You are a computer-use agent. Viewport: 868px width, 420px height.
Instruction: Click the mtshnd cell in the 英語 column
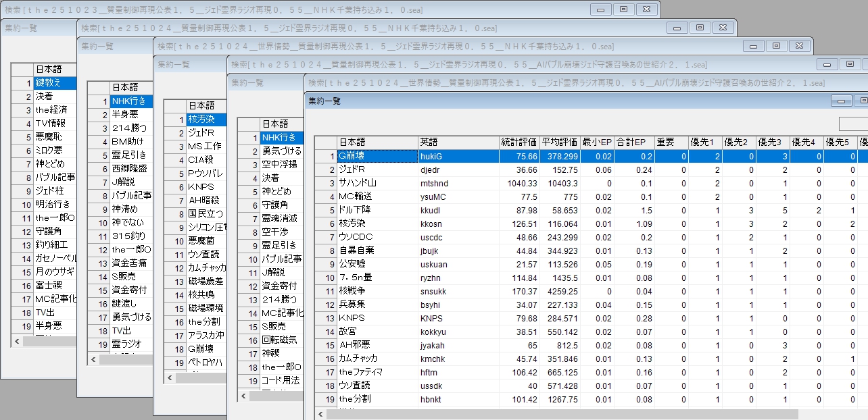pyautogui.click(x=458, y=183)
